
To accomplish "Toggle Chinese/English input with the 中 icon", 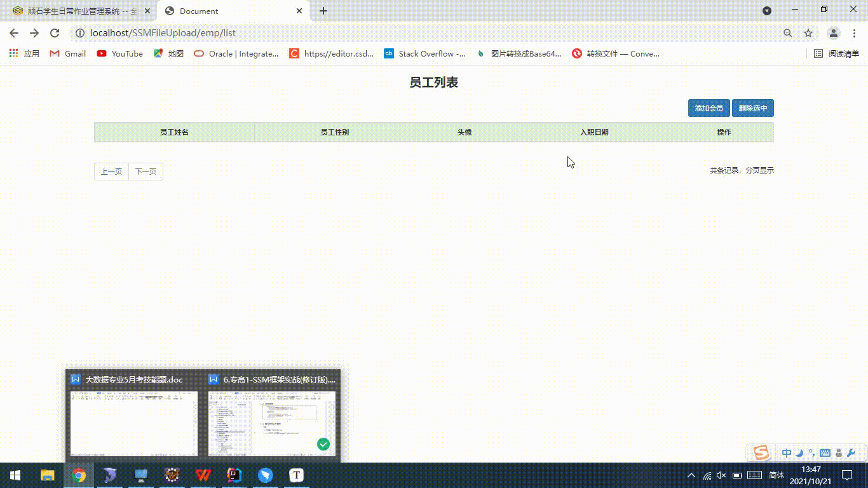I will 787,452.
